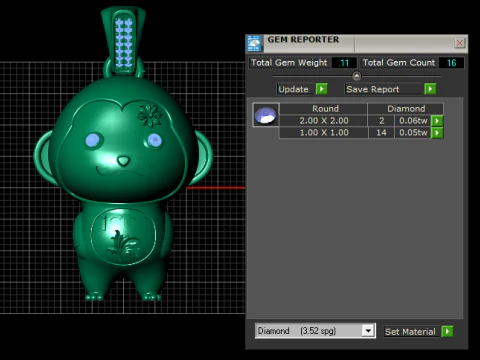Click the belly medallion of the monkey
Image resolution: width=480 pixels, height=360 pixels.
point(123,237)
